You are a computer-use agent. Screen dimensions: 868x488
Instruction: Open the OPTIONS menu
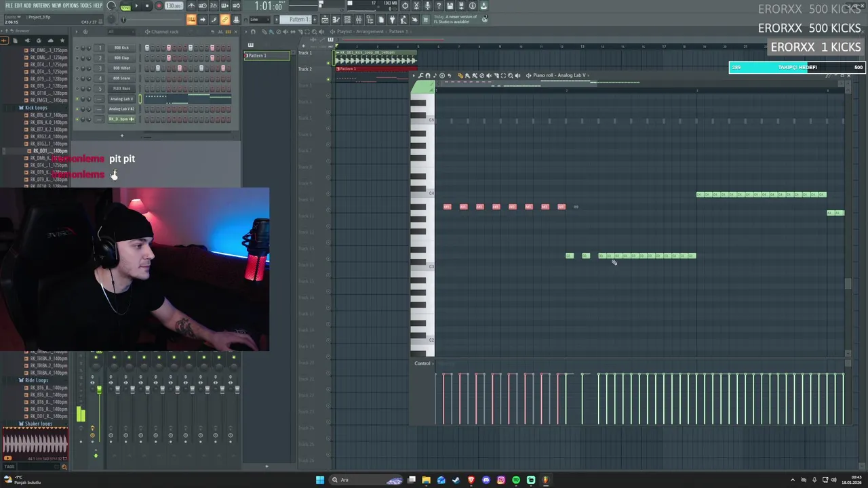[71, 5]
